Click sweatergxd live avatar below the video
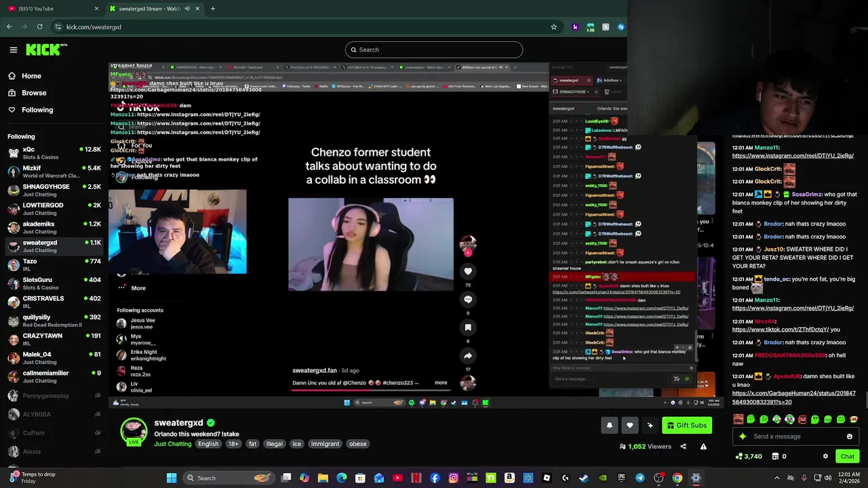This screenshot has height=488, width=868. (x=134, y=432)
